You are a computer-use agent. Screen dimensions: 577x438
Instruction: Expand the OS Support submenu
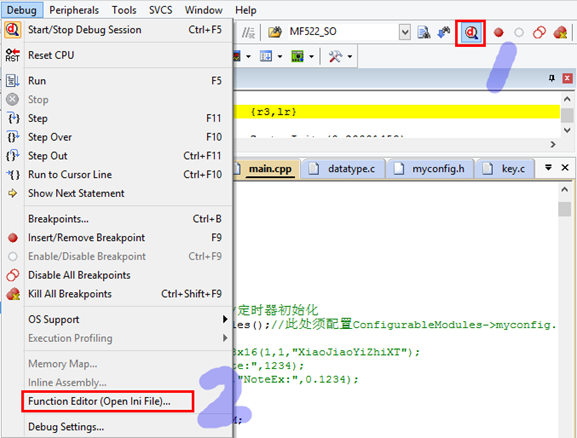tap(117, 319)
